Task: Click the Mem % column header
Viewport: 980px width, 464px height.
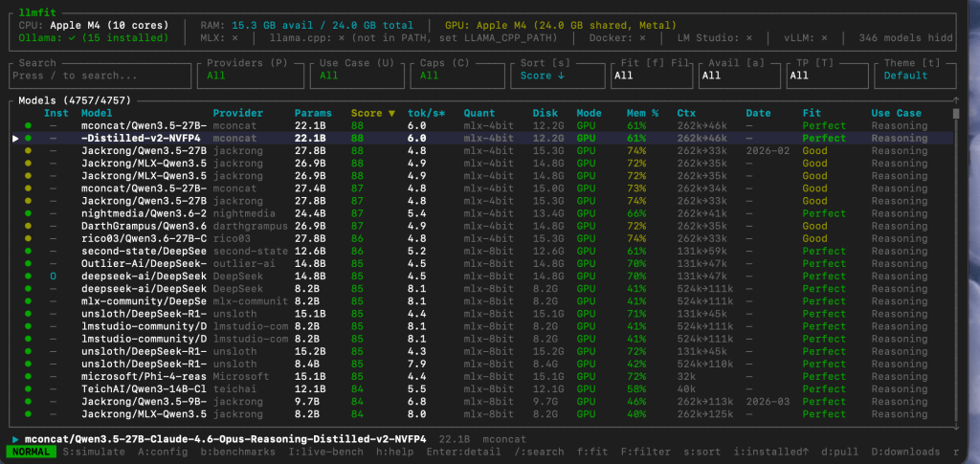Action: pos(642,113)
